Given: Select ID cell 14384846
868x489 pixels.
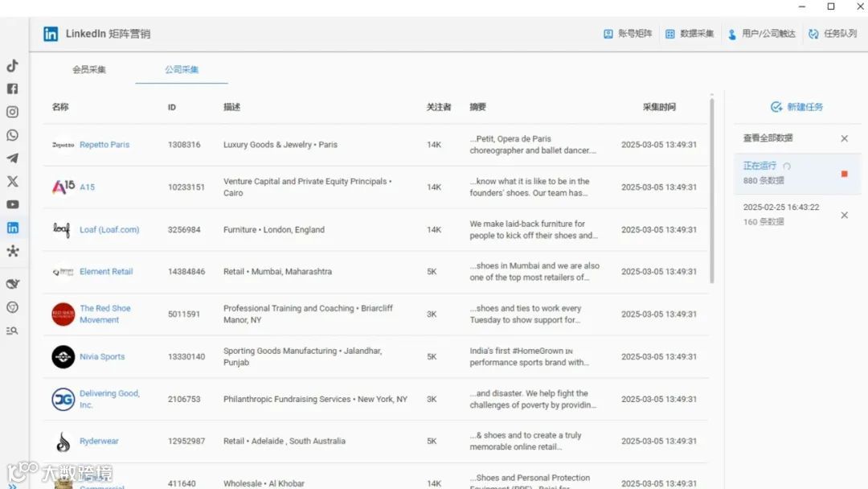Looking at the screenshot, I should (x=186, y=271).
